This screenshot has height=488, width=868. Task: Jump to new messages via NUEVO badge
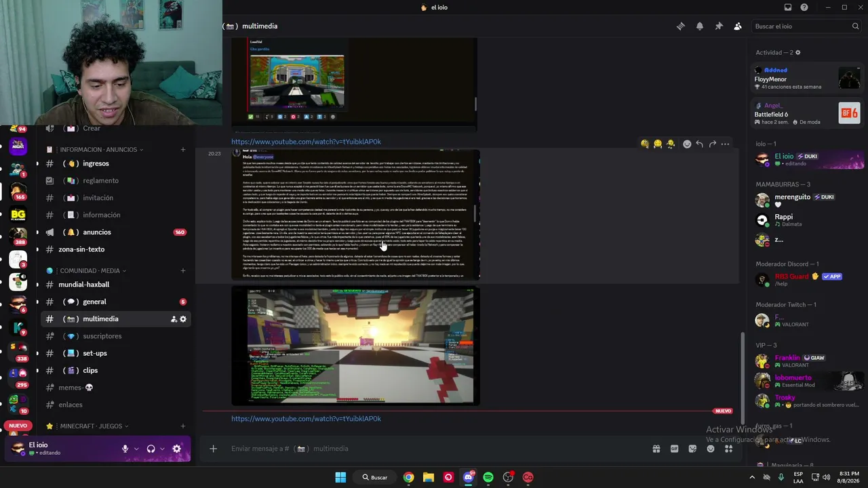724,411
